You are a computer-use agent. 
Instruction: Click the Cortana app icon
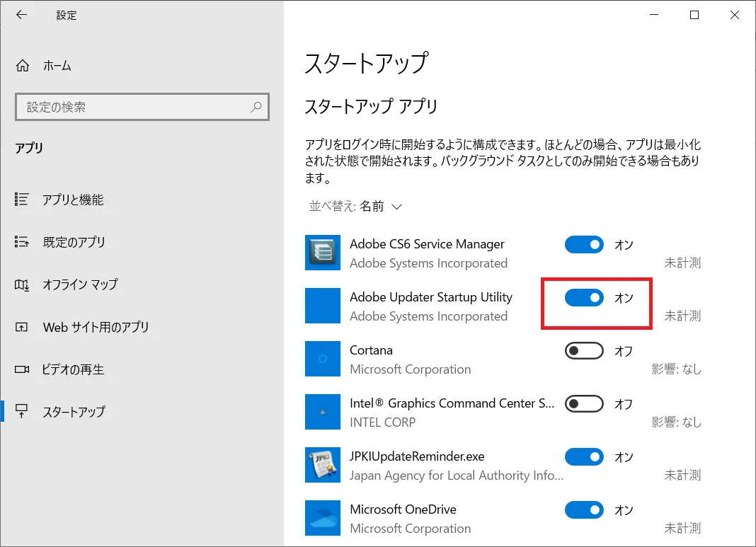click(323, 359)
